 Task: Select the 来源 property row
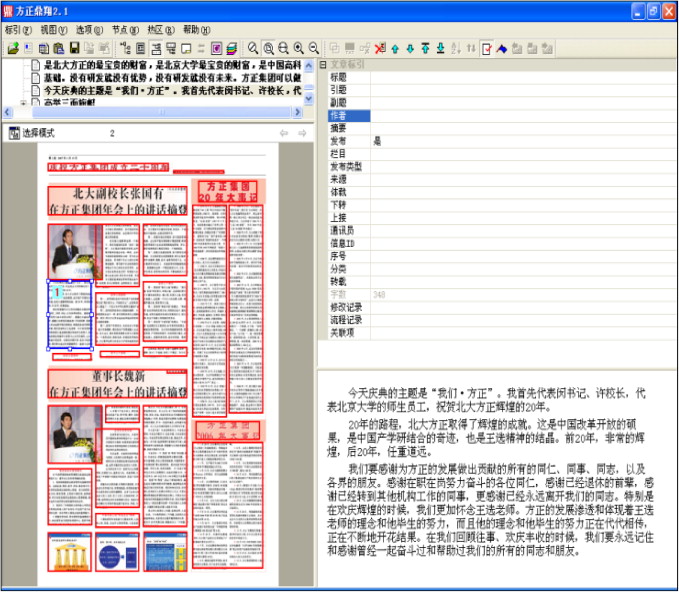501,179
